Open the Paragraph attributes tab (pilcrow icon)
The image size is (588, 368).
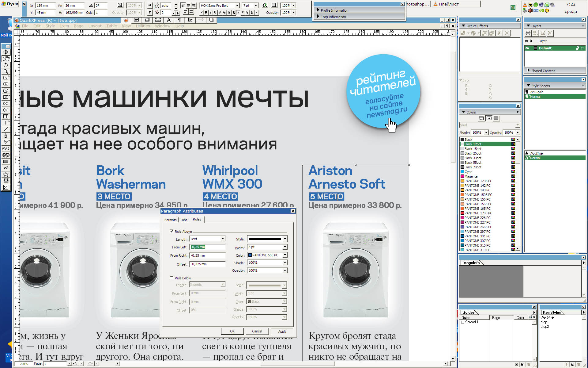(x=179, y=20)
